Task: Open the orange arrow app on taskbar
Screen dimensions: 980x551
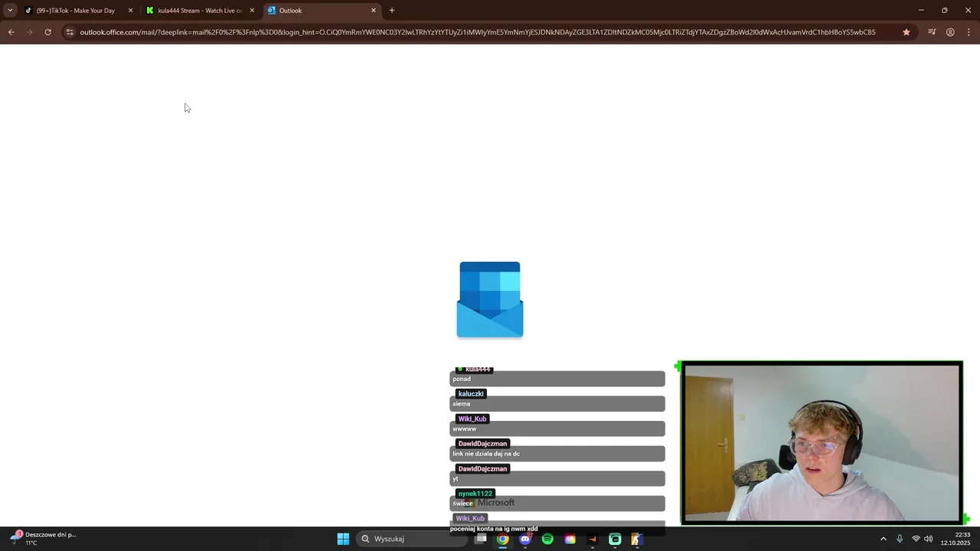Action: point(593,539)
